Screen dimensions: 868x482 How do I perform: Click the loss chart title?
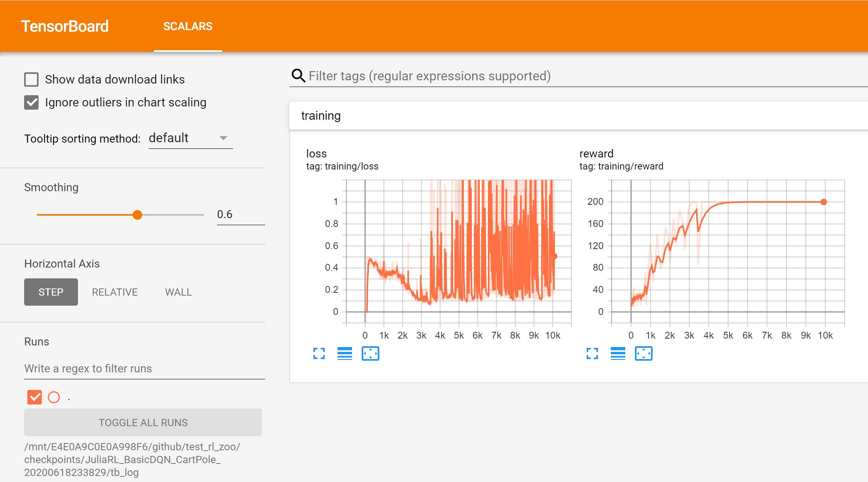coord(316,153)
